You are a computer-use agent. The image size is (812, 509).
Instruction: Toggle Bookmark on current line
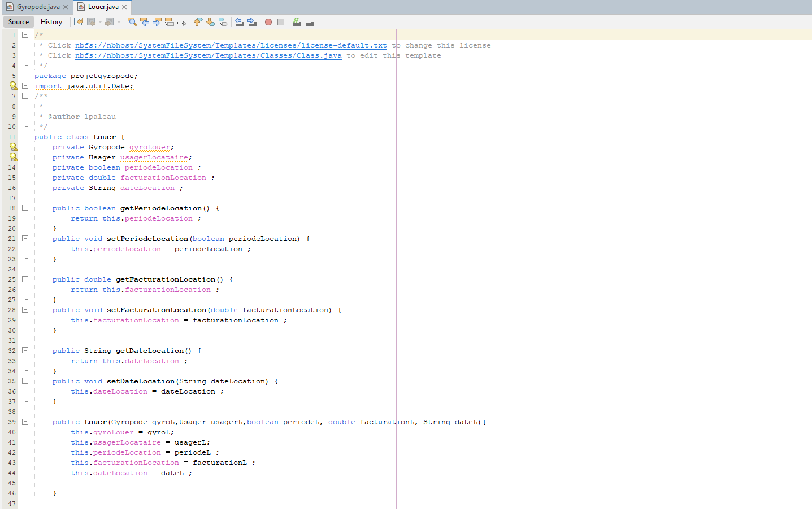pyautogui.click(x=223, y=22)
